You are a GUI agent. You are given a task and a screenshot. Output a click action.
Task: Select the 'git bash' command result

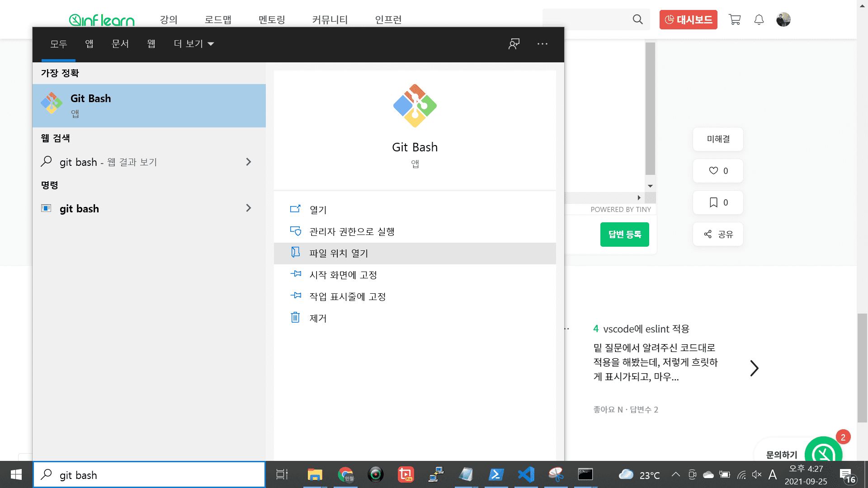point(149,208)
